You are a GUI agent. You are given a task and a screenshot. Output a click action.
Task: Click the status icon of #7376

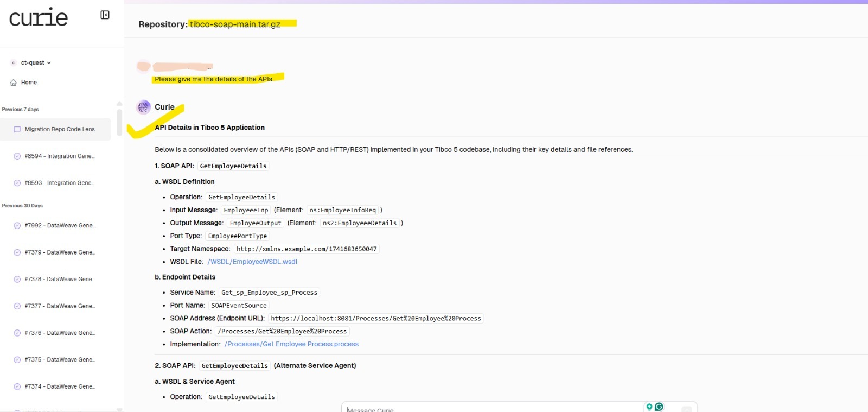click(x=17, y=333)
